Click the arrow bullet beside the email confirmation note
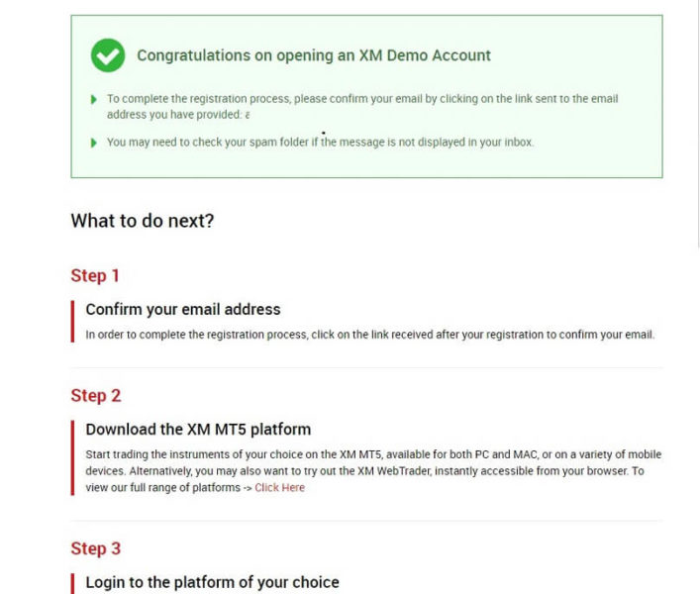Viewport: 700px width, 594px height. (93, 99)
